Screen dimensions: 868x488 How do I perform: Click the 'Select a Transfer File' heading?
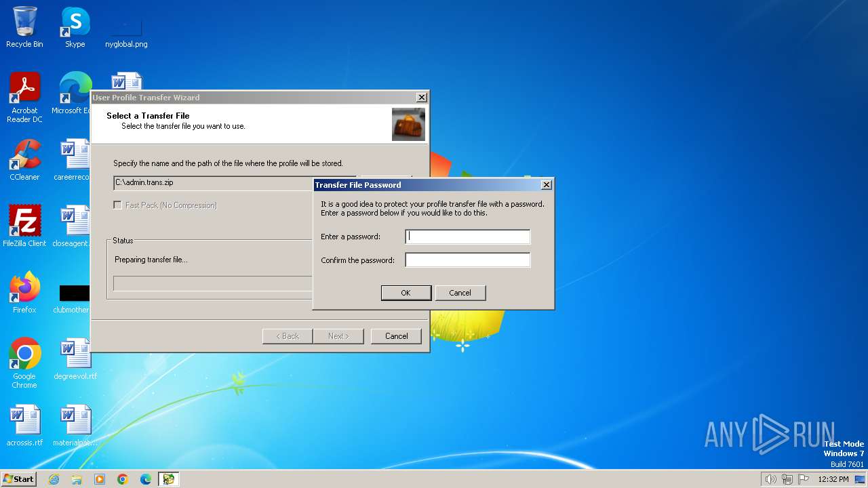148,116
